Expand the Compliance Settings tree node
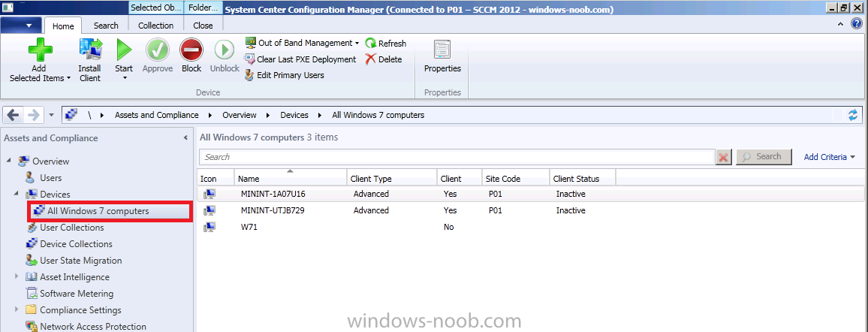The width and height of the screenshot is (868, 332). pyautogui.click(x=16, y=310)
